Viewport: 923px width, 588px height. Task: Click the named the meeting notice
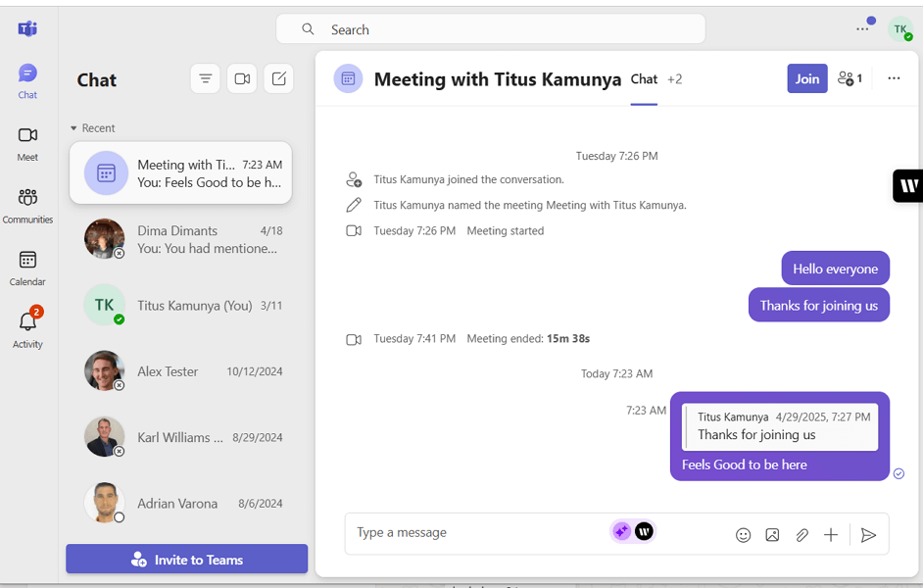530,205
